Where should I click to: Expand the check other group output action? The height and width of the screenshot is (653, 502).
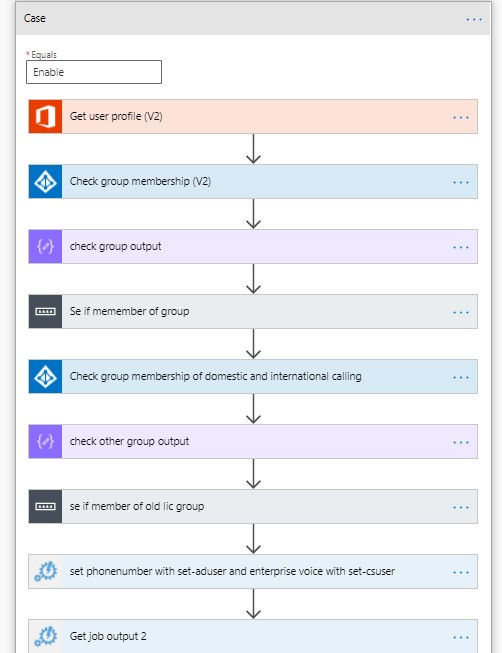253,441
